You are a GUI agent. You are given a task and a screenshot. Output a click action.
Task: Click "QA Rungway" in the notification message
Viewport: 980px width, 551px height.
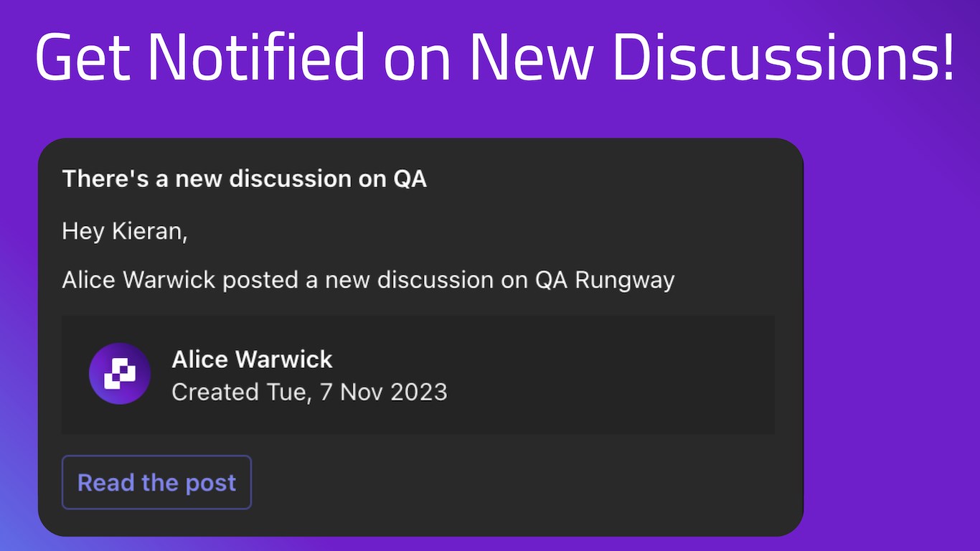click(605, 280)
